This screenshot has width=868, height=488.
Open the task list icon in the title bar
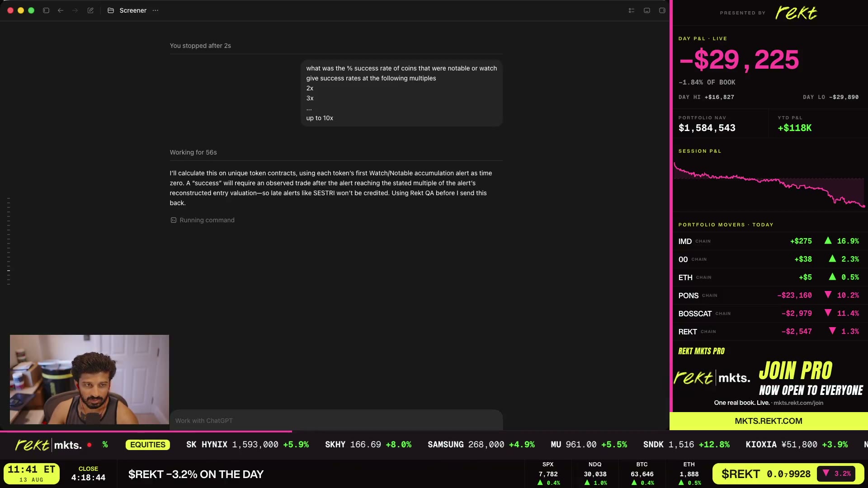tap(632, 10)
